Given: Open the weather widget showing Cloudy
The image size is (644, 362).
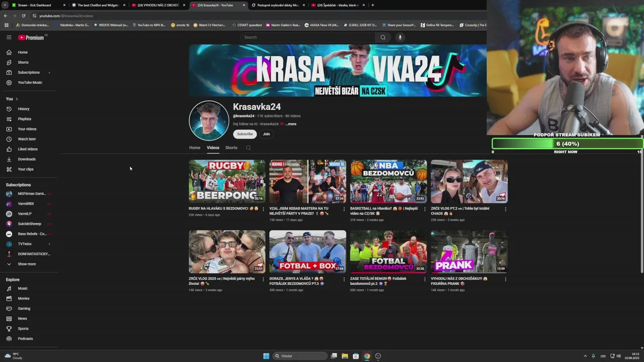Looking at the screenshot, I should point(14,356).
